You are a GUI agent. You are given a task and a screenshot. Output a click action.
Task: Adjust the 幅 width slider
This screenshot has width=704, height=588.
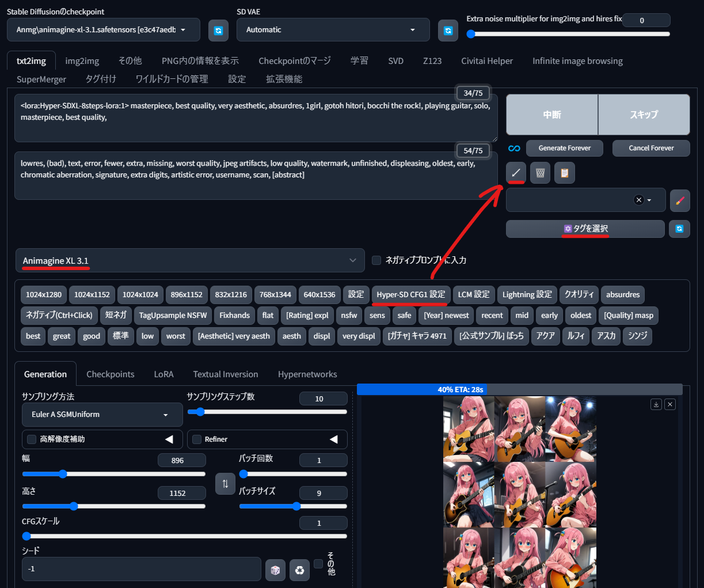pyautogui.click(x=113, y=474)
